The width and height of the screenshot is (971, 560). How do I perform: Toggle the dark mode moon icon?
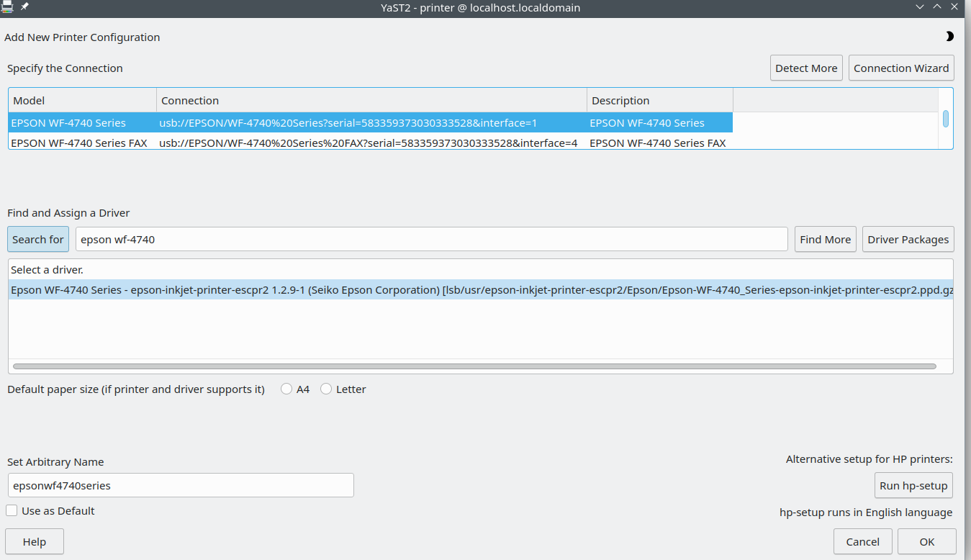click(949, 37)
